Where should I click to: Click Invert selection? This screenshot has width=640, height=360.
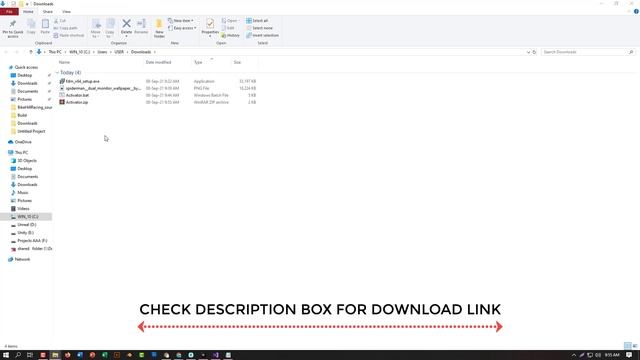tap(262, 35)
